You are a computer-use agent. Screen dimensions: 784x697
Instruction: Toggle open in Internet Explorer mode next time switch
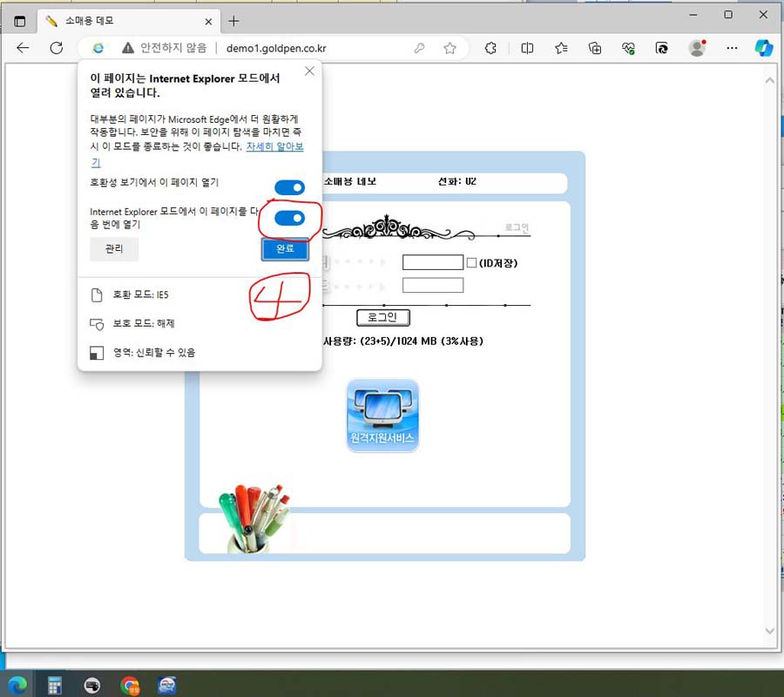pyautogui.click(x=289, y=218)
